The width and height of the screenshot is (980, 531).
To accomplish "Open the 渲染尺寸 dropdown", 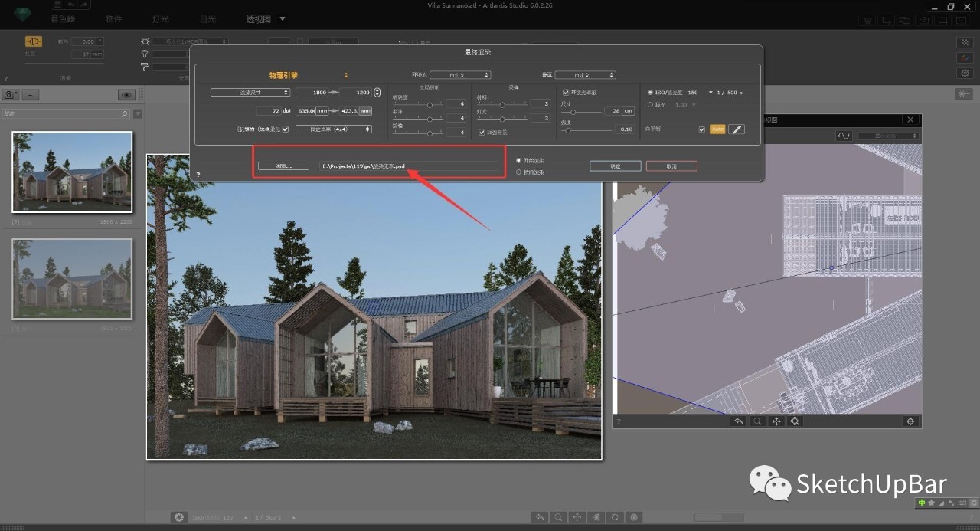I will click(x=250, y=92).
